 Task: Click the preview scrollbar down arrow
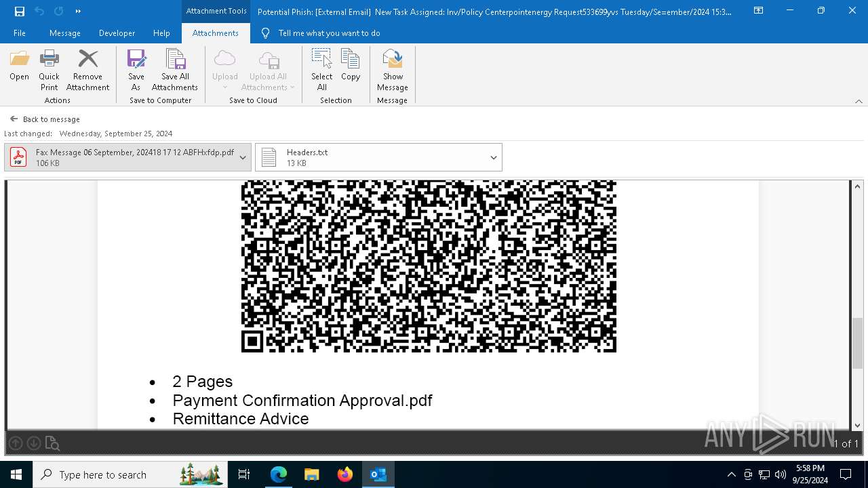(x=857, y=426)
